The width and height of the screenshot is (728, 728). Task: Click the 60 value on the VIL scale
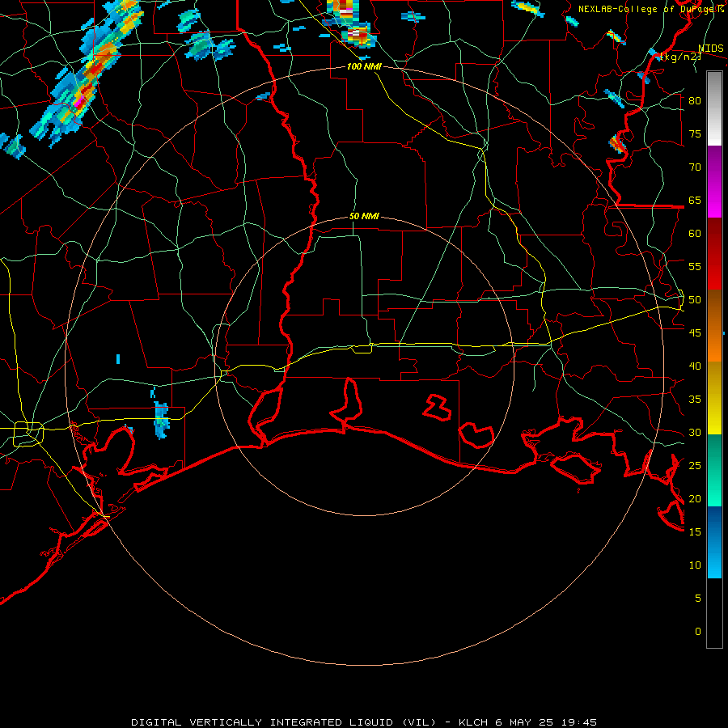(695, 234)
